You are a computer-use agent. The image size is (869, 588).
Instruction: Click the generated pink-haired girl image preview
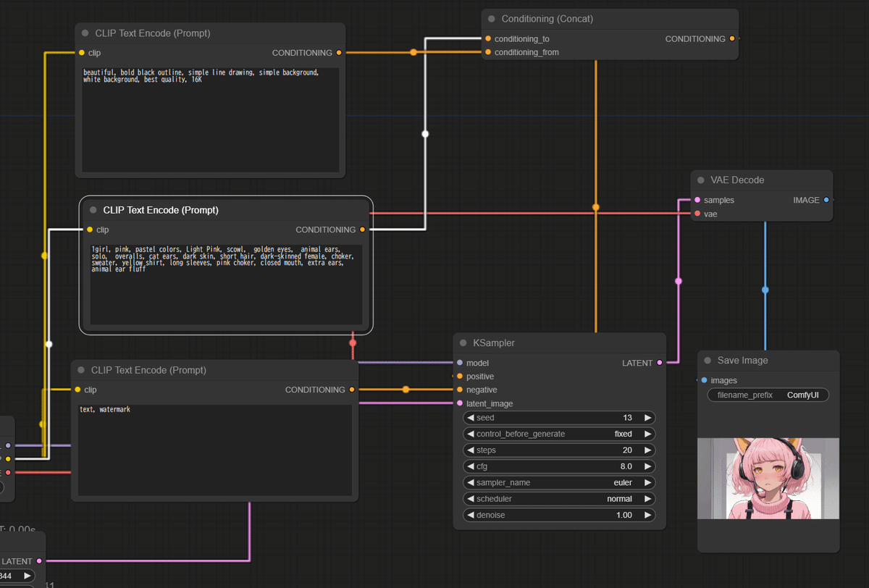point(768,479)
